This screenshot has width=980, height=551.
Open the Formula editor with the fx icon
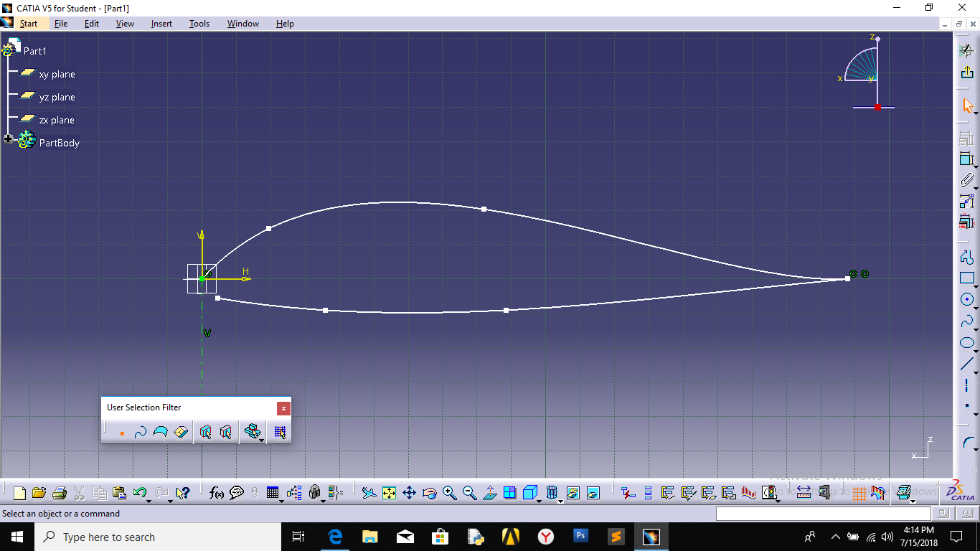click(217, 493)
